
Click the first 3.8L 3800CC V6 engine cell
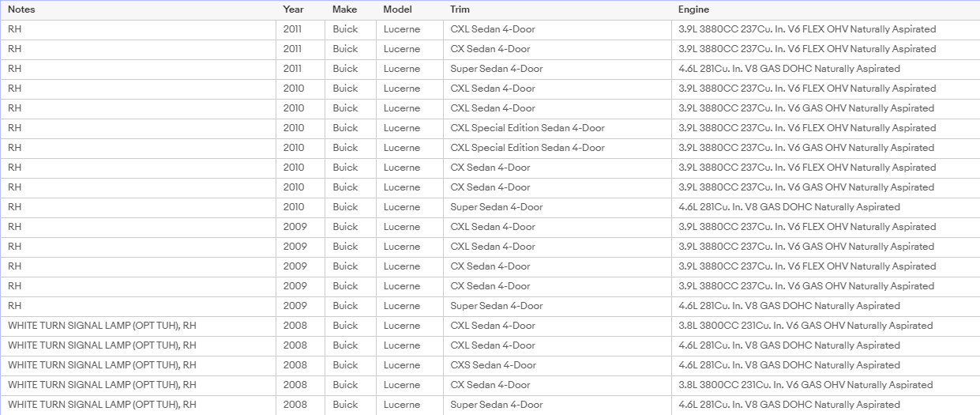[x=826, y=326]
